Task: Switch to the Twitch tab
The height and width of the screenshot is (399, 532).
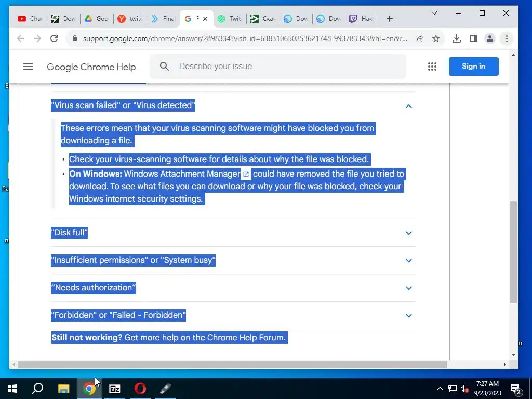Action: click(x=362, y=19)
